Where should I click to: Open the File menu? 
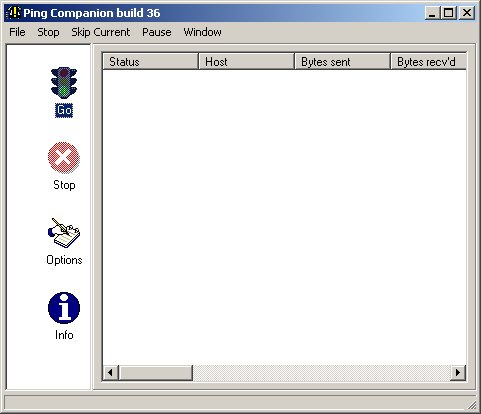pos(17,32)
